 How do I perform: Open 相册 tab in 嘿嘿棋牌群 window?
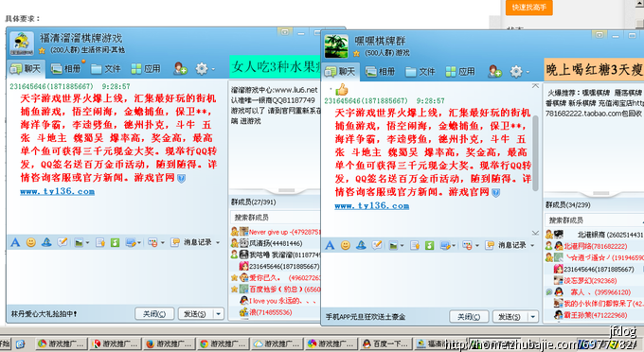tap(381, 71)
